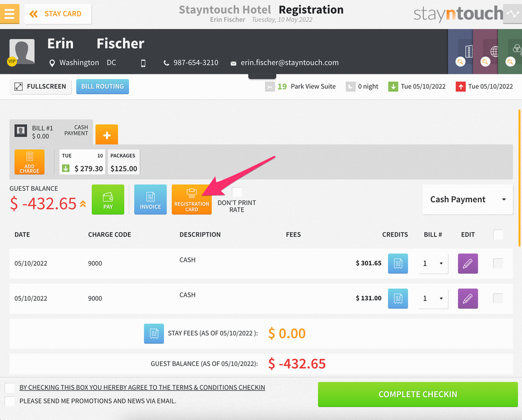
Task: Open the hamburger main menu
Action: tap(9, 14)
